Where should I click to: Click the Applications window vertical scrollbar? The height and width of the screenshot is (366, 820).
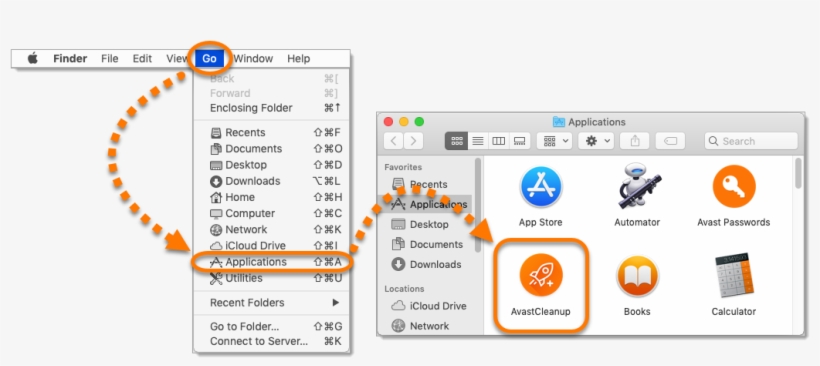[798, 173]
